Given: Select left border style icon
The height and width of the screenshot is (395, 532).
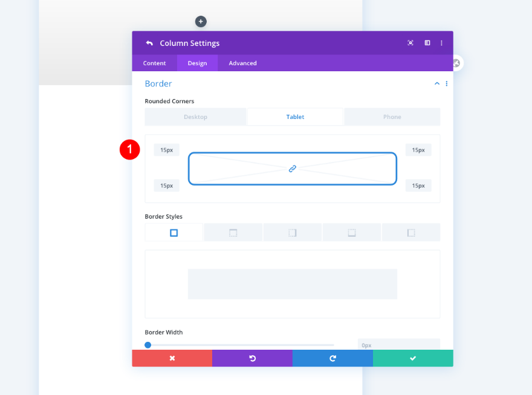Looking at the screenshot, I should (x=411, y=233).
